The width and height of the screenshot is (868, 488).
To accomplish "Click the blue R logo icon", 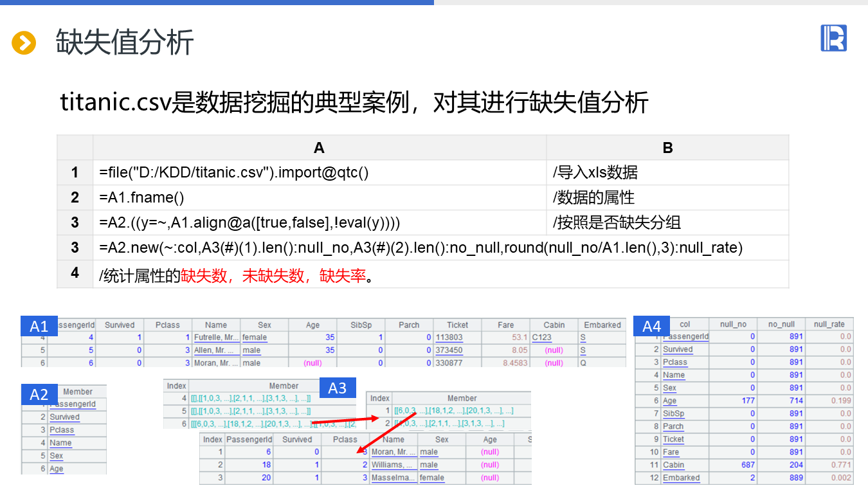I will point(833,38).
